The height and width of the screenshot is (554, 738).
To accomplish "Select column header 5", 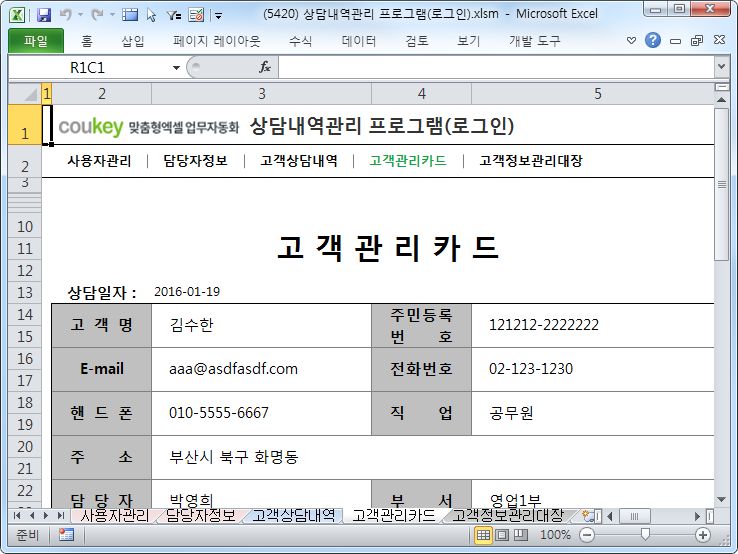I will point(593,94).
